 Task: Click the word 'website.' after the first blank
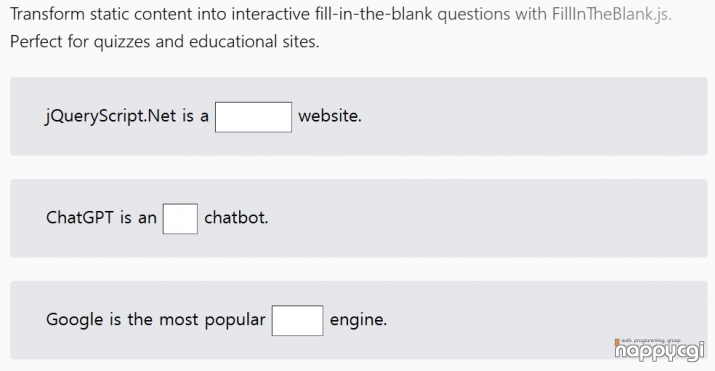(330, 116)
